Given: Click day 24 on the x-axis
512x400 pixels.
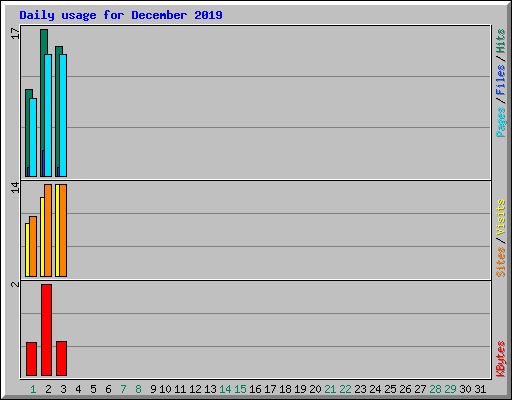Looking at the screenshot, I should point(375,389).
